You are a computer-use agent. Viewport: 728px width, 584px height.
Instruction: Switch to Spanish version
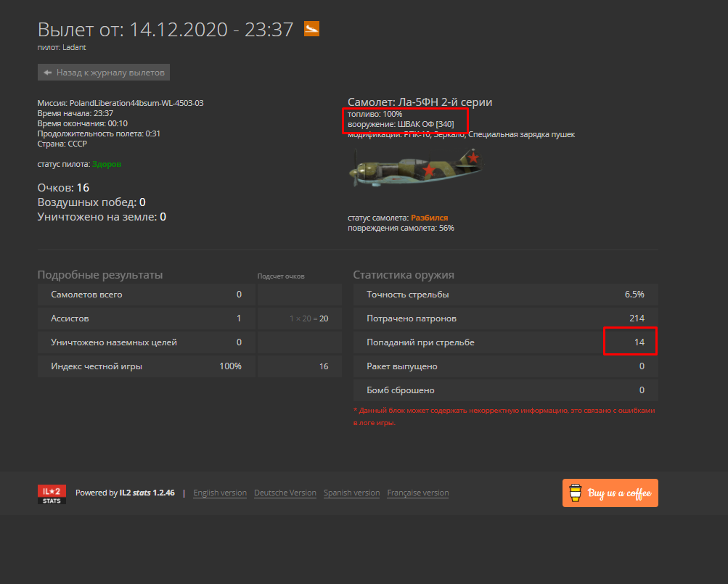point(351,493)
